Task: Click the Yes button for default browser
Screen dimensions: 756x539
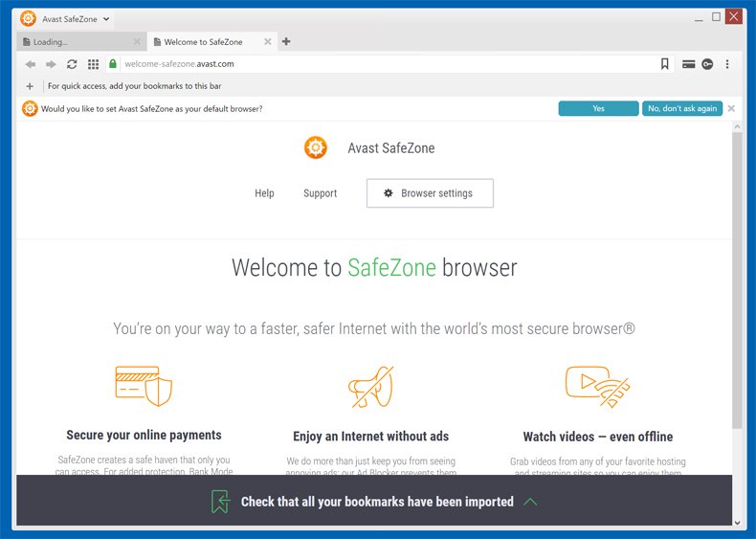Action: (x=598, y=108)
